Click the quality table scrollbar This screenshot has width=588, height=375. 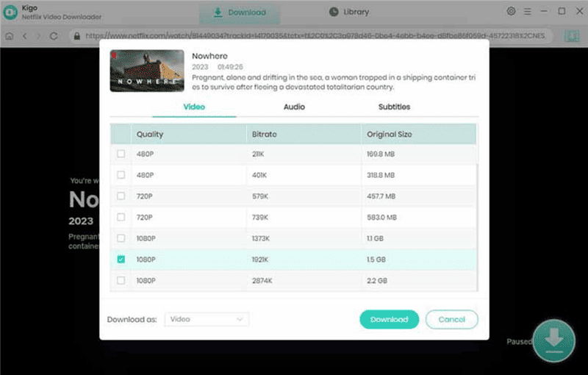click(477, 227)
